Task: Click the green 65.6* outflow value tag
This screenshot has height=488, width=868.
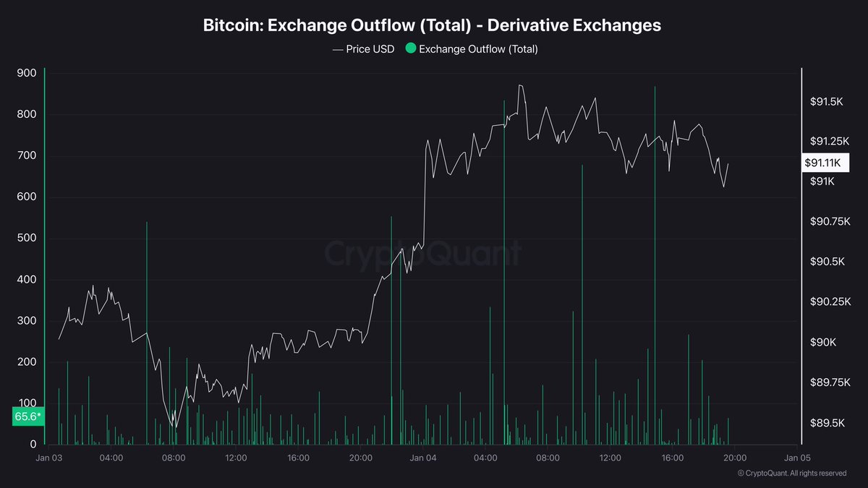Action: click(27, 417)
